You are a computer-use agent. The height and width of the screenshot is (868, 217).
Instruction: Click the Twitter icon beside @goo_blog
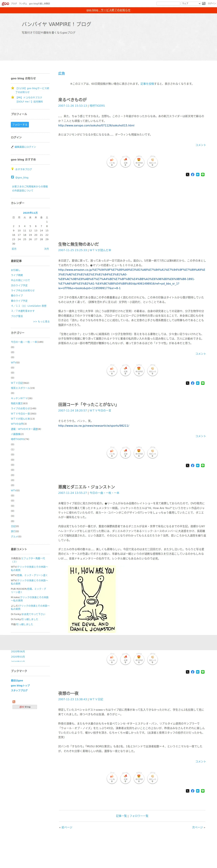tap(13, 177)
